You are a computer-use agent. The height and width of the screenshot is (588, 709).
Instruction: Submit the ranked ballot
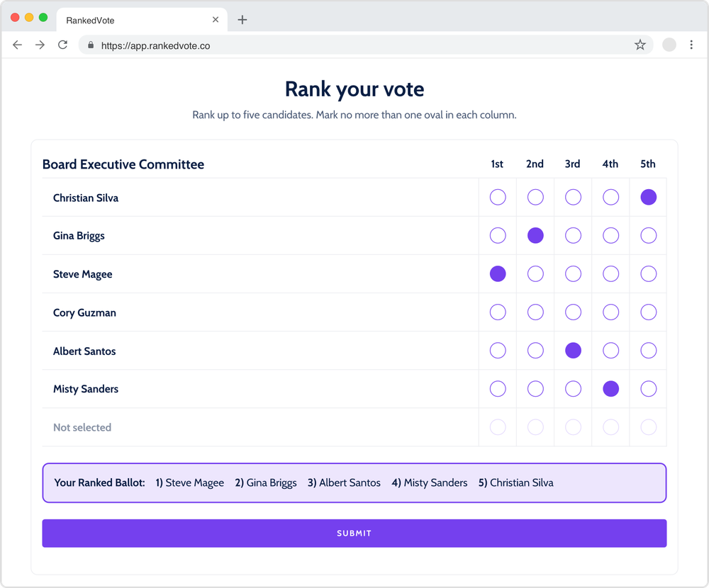(x=354, y=533)
